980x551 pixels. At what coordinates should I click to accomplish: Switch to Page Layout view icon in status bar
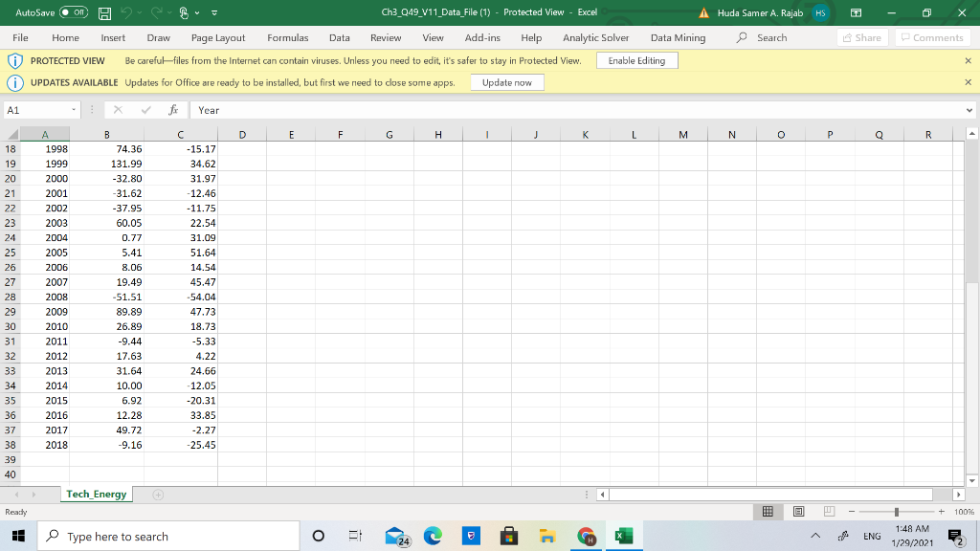pyautogui.click(x=798, y=511)
